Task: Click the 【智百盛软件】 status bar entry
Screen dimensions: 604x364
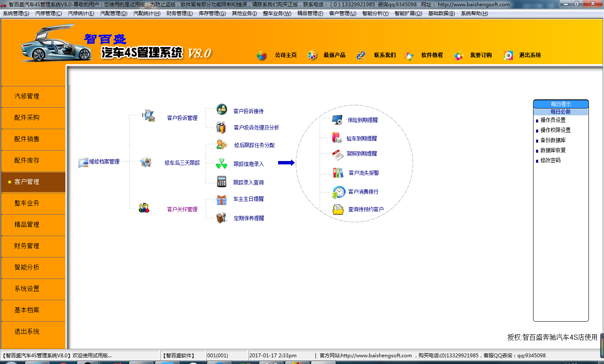Action: 182,356
